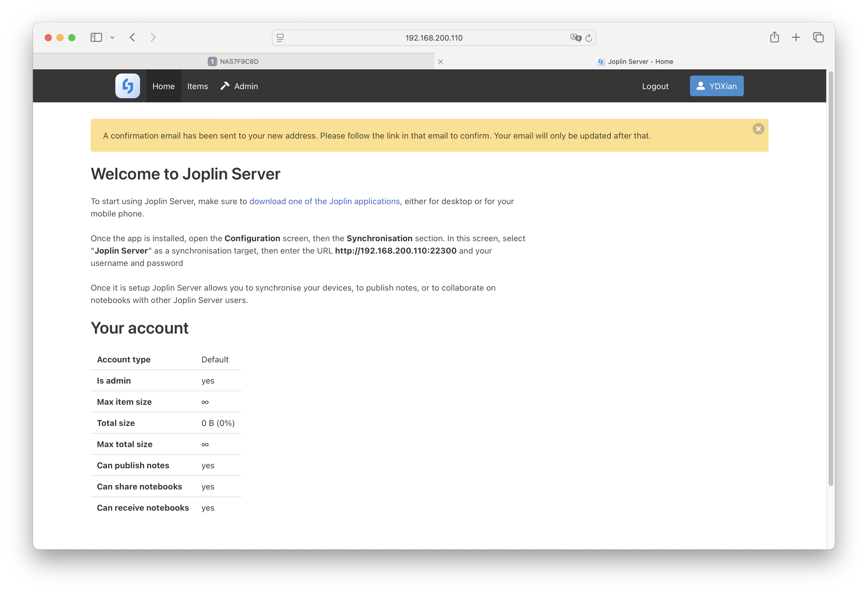Click the Logout link
868x593 pixels.
(x=655, y=86)
